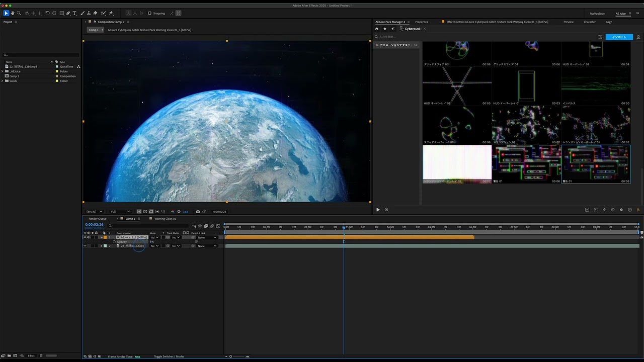Screen dimensions: 644x362
Task: Open the magnification 89.1% dropdown
Action: click(94, 212)
